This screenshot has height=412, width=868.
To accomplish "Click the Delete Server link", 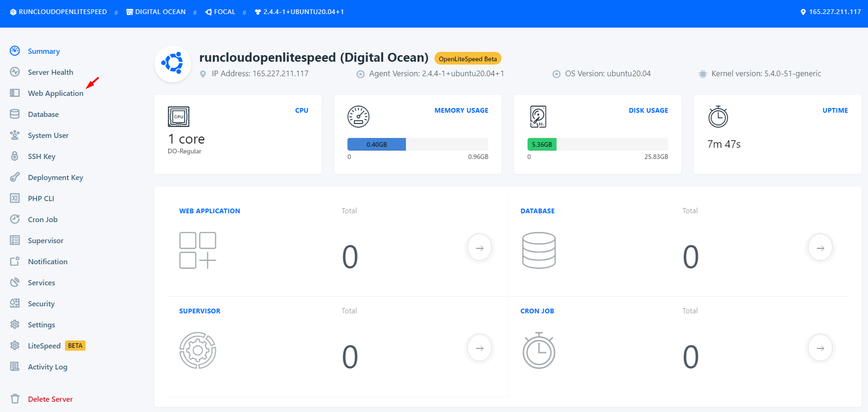I will 51,399.
